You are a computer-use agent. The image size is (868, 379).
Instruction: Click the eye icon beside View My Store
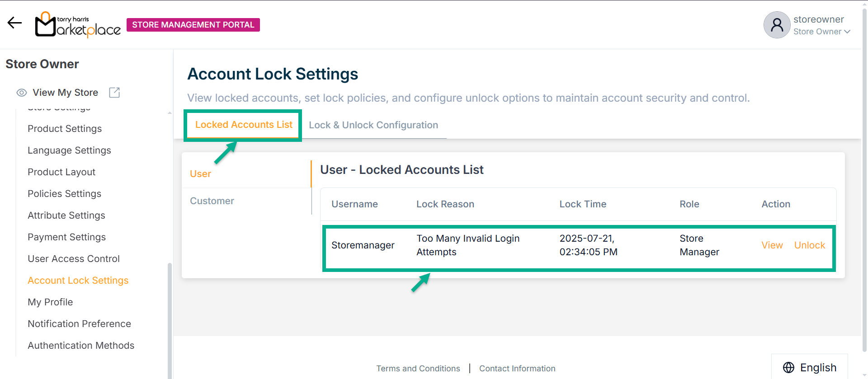tap(22, 93)
